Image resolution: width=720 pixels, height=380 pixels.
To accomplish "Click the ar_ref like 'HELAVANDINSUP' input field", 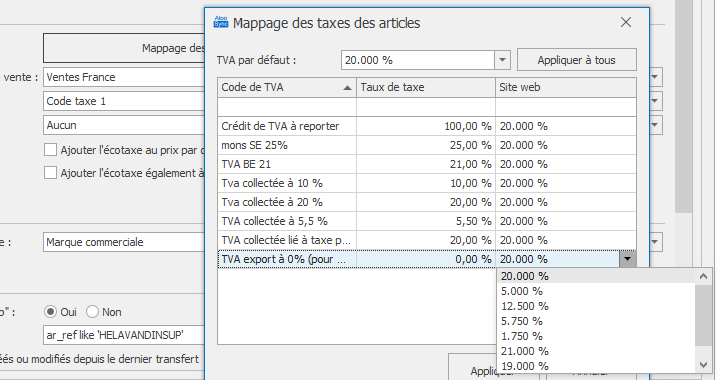I will pos(124,335).
